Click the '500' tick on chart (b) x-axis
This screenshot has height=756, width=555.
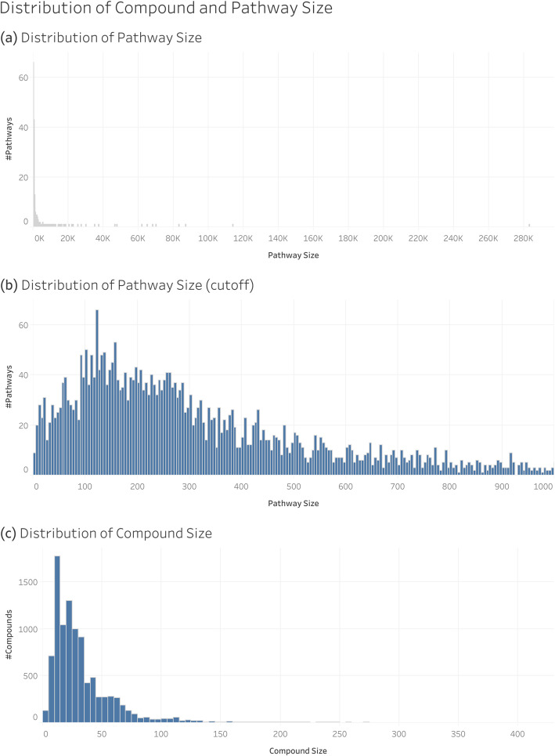(294, 487)
